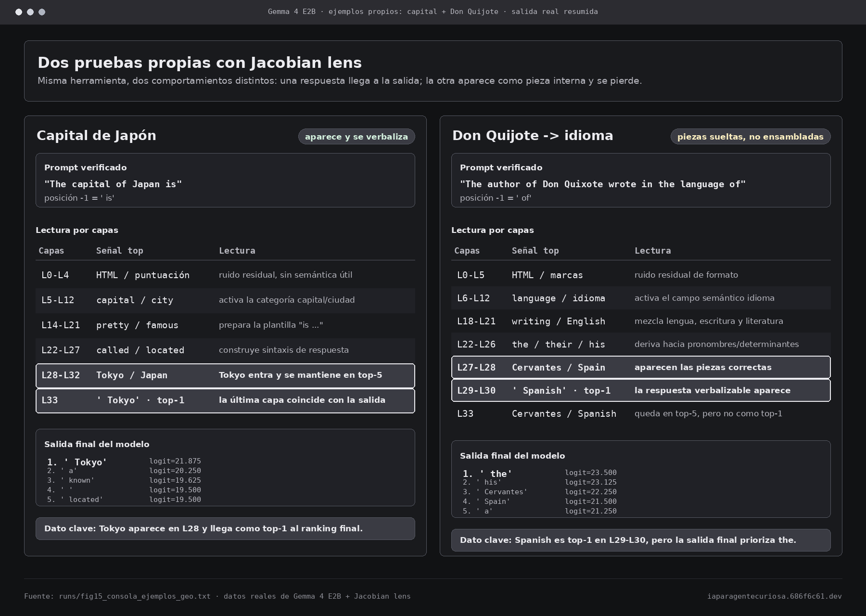The image size is (866, 616).
Task: Click 'Lectura' header in Don Quijote table
Action: pos(652,251)
